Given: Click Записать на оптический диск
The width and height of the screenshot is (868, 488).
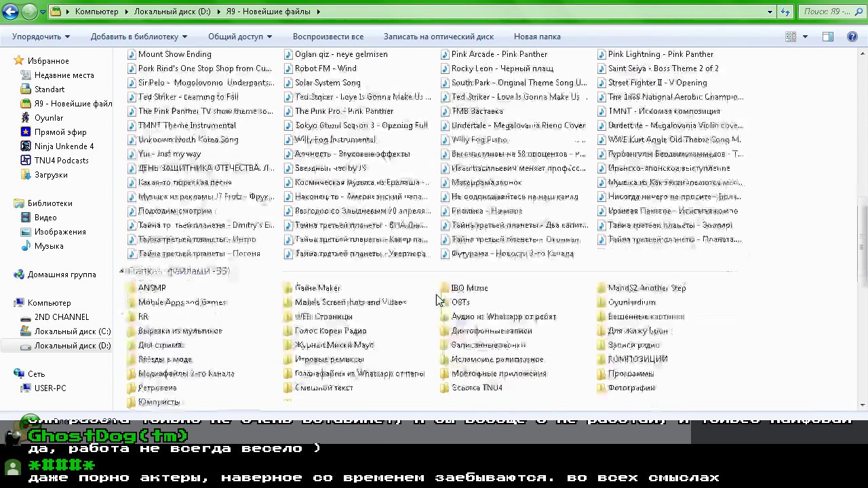Looking at the screenshot, I should [439, 37].
